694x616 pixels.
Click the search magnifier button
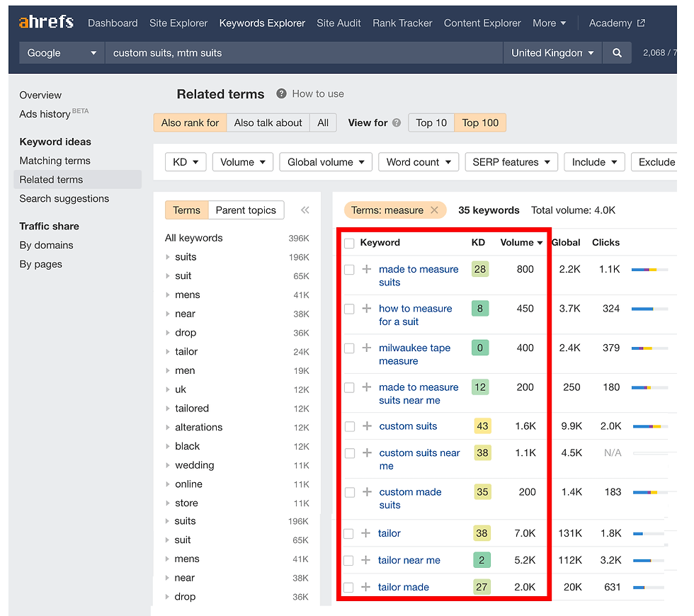617,53
